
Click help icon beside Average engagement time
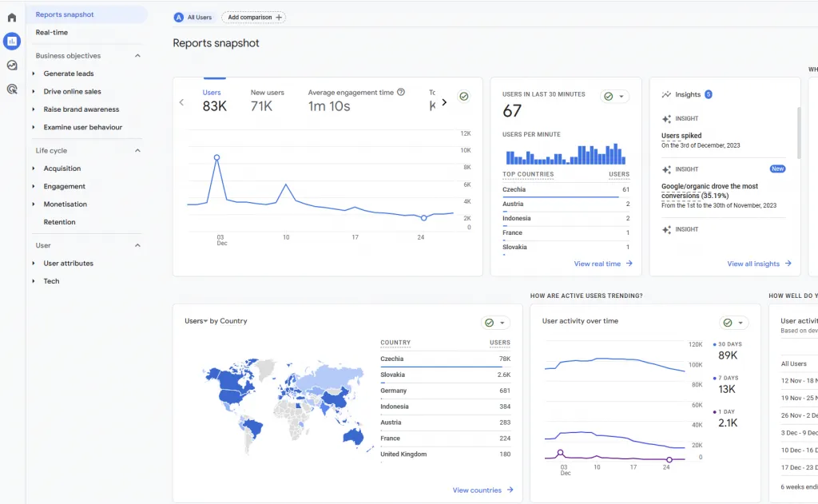(x=401, y=92)
